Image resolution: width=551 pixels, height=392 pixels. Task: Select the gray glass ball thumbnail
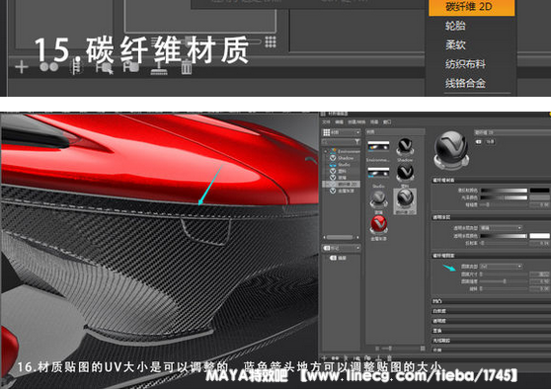click(378, 199)
